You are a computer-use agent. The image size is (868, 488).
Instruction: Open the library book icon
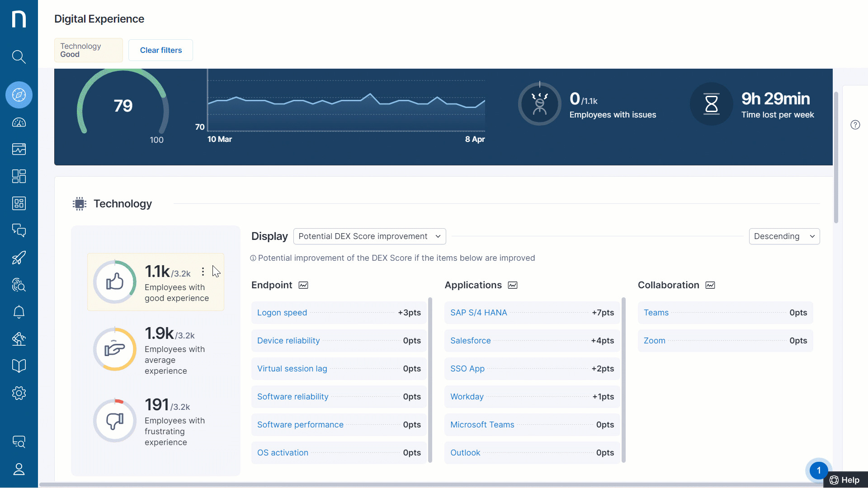click(x=19, y=366)
